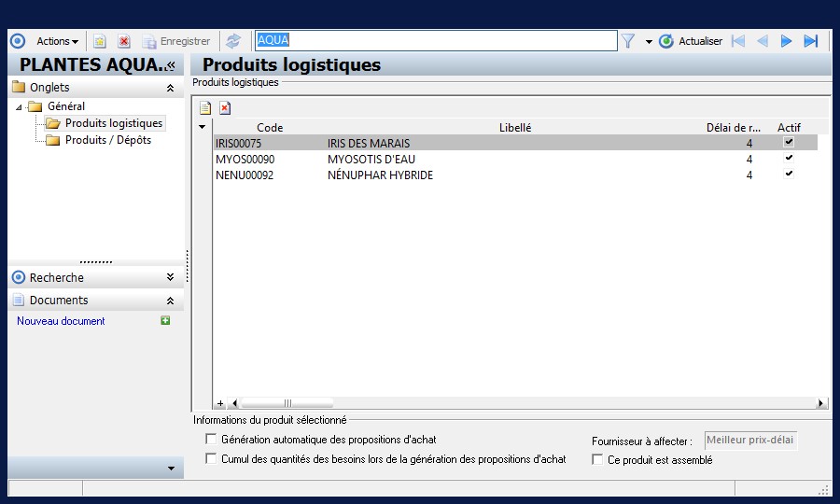Click the dotted splitter above Recherche
840x504 pixels.
pos(96,262)
